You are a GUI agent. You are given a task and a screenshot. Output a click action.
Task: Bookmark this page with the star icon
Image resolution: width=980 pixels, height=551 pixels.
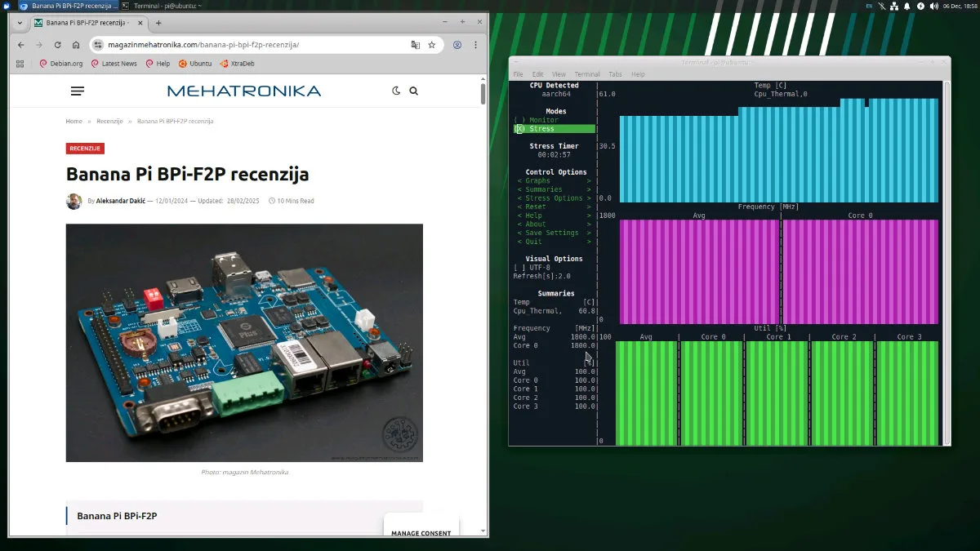point(432,45)
